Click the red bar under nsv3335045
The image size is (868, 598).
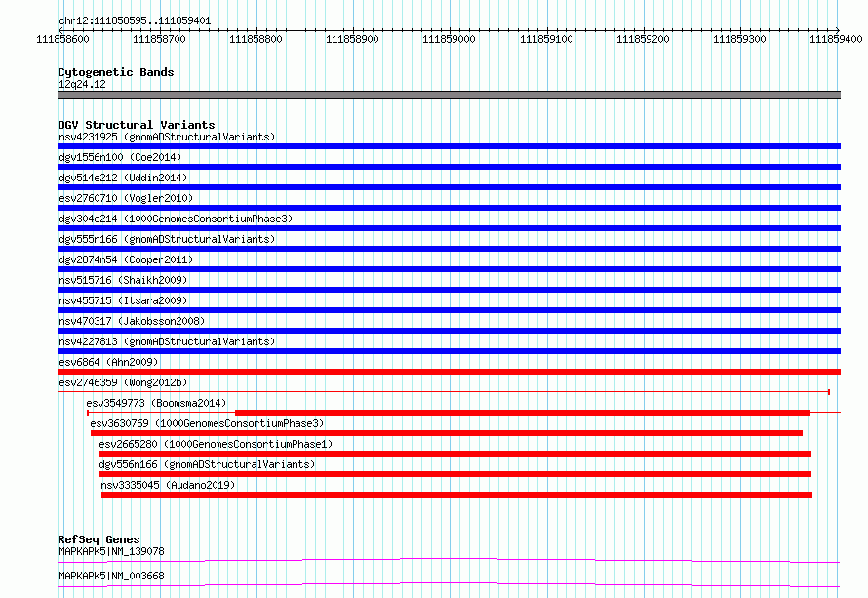[x=456, y=495]
